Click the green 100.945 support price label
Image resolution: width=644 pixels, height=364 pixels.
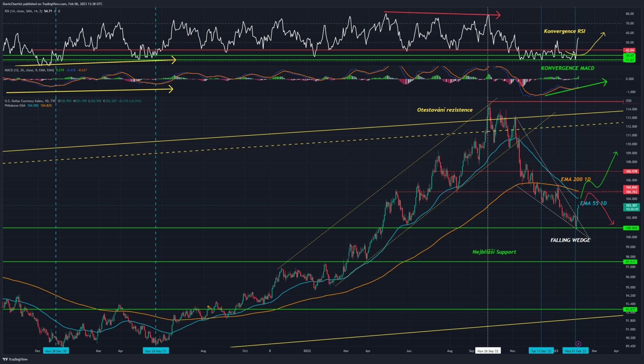[631, 228]
